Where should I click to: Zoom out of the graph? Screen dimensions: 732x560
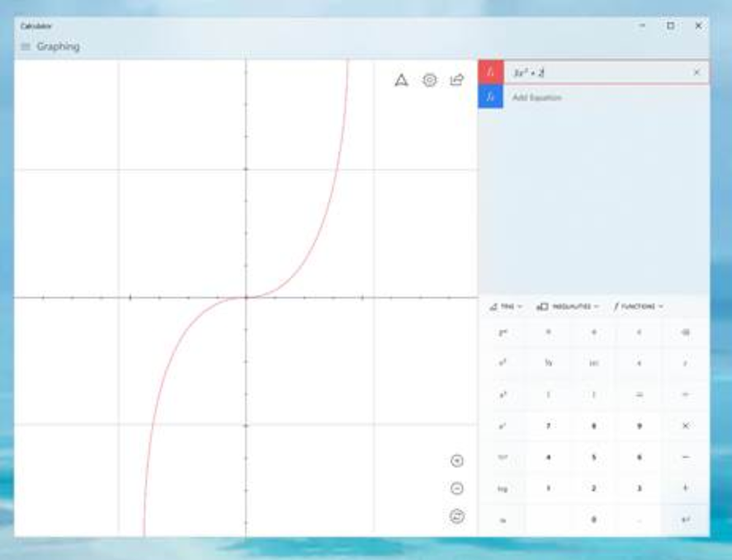[457, 489]
